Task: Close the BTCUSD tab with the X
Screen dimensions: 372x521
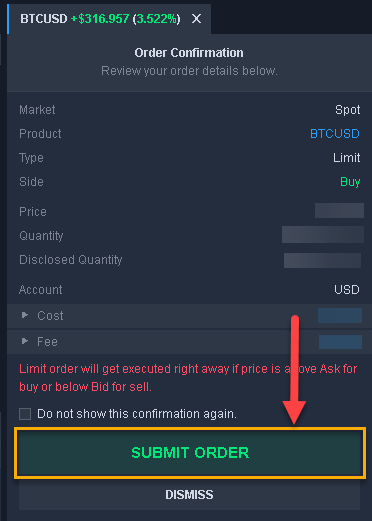Action: tap(196, 19)
